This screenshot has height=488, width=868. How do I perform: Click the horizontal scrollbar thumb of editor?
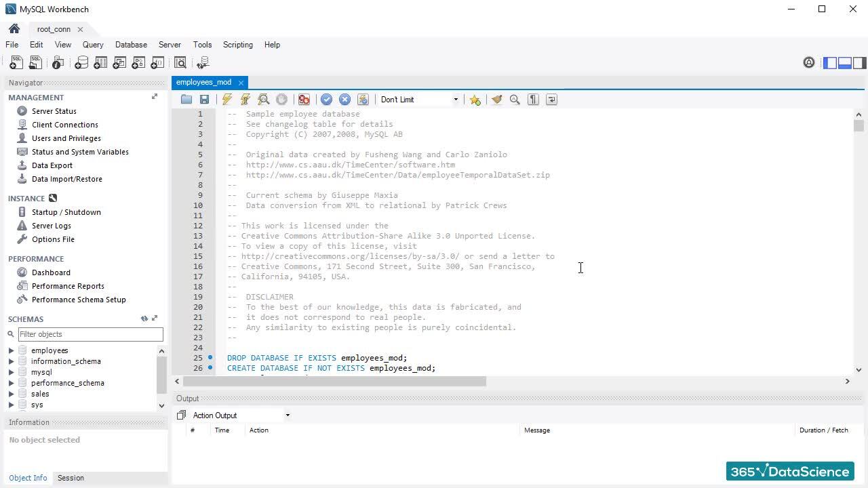pyautogui.click(x=334, y=382)
